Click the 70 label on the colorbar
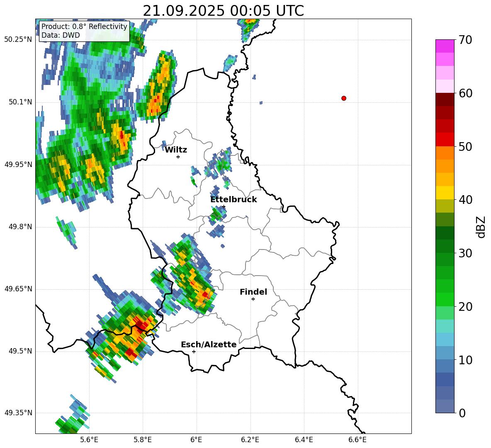The image size is (491, 448). point(465,40)
